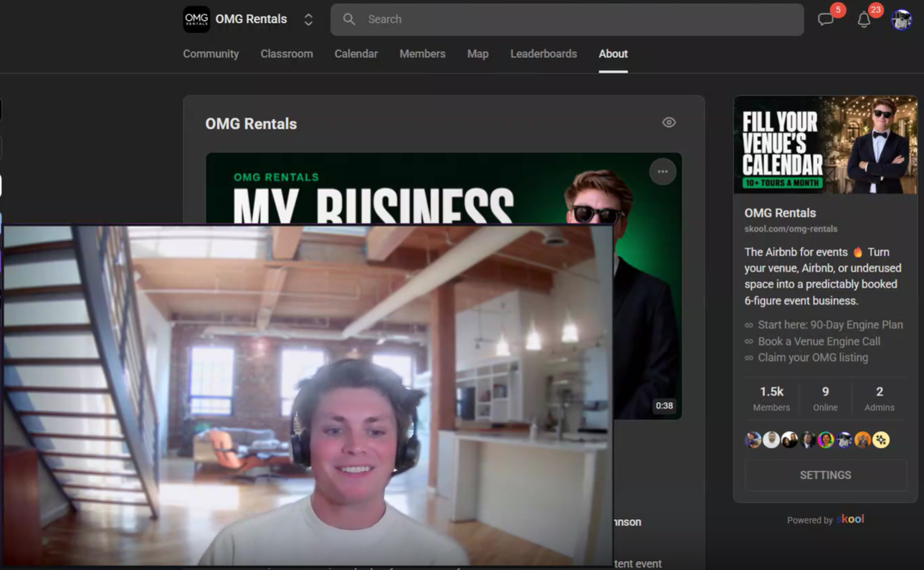Open the chat messages icon
The image size is (924, 570).
(x=826, y=19)
